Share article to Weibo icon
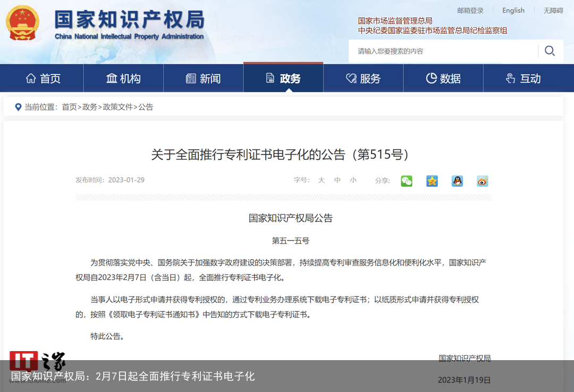574x392 pixels. pyautogui.click(x=483, y=181)
